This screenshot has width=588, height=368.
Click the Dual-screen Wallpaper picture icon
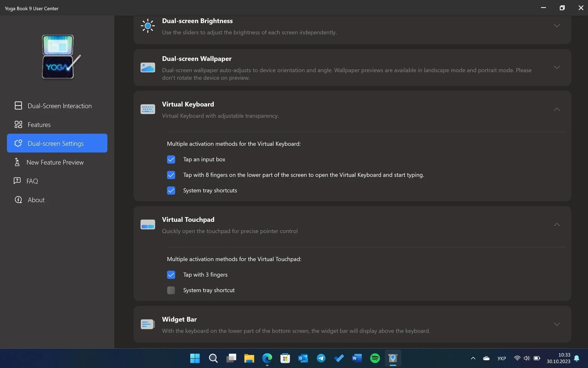coord(148,67)
